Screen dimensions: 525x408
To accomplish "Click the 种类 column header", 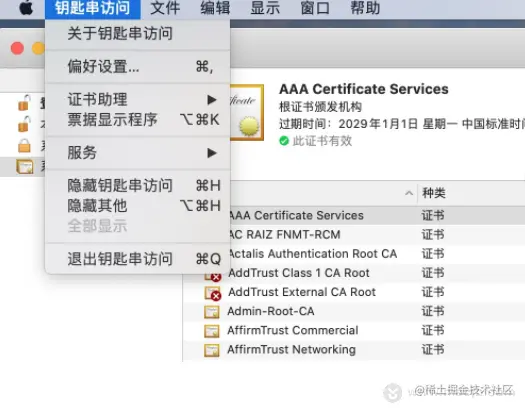I will pyautogui.click(x=434, y=193).
